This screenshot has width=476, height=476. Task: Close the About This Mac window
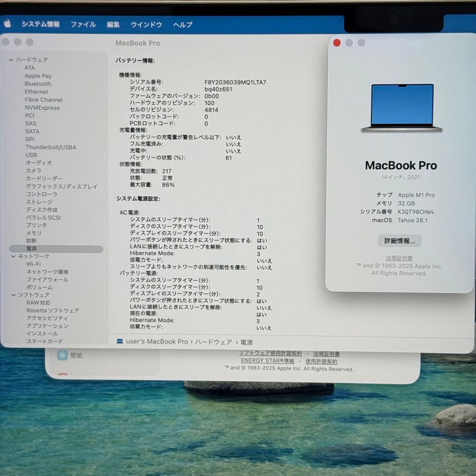pyautogui.click(x=337, y=43)
